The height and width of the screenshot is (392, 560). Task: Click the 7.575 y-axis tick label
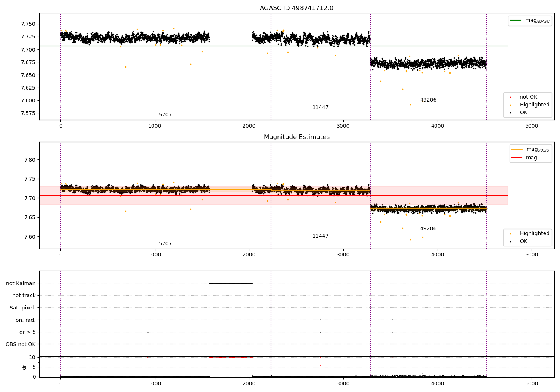28,113
